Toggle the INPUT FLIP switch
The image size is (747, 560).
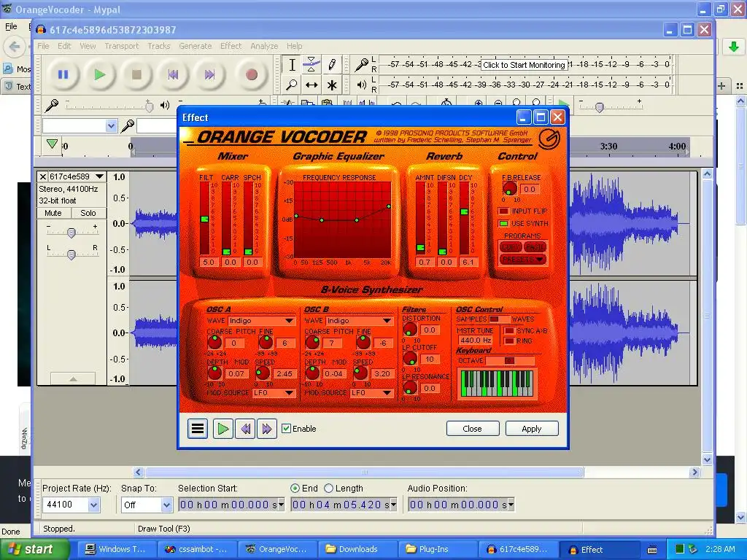tap(503, 211)
